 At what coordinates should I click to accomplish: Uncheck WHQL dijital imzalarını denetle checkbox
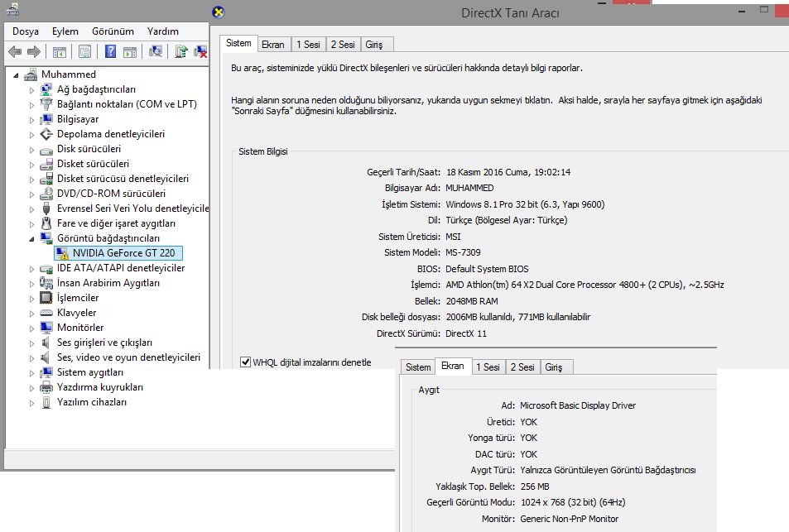coord(245,362)
